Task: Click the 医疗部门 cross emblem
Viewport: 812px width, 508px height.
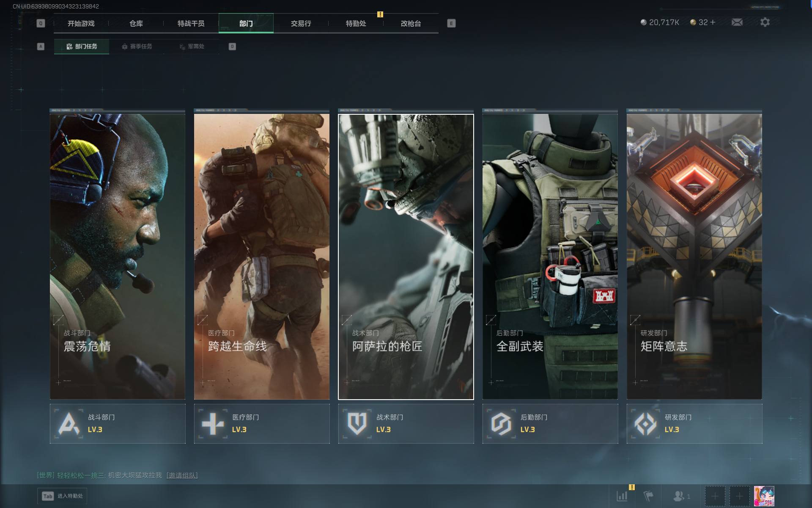Action: point(213,424)
